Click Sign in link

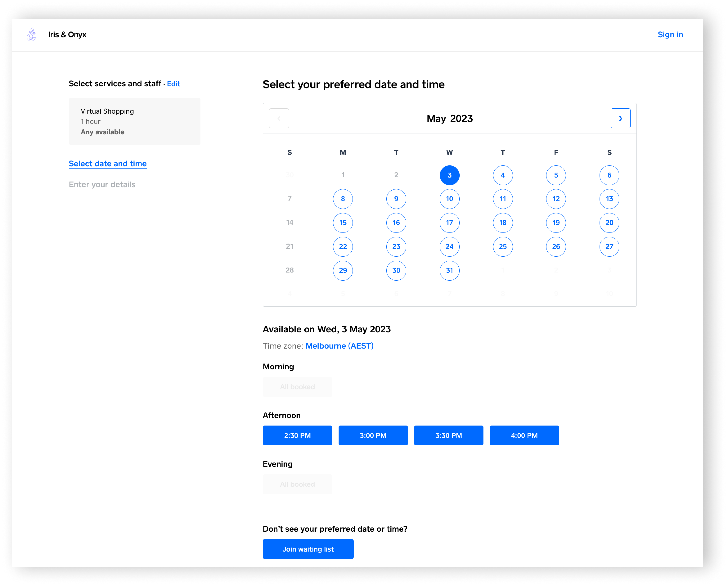pos(670,34)
